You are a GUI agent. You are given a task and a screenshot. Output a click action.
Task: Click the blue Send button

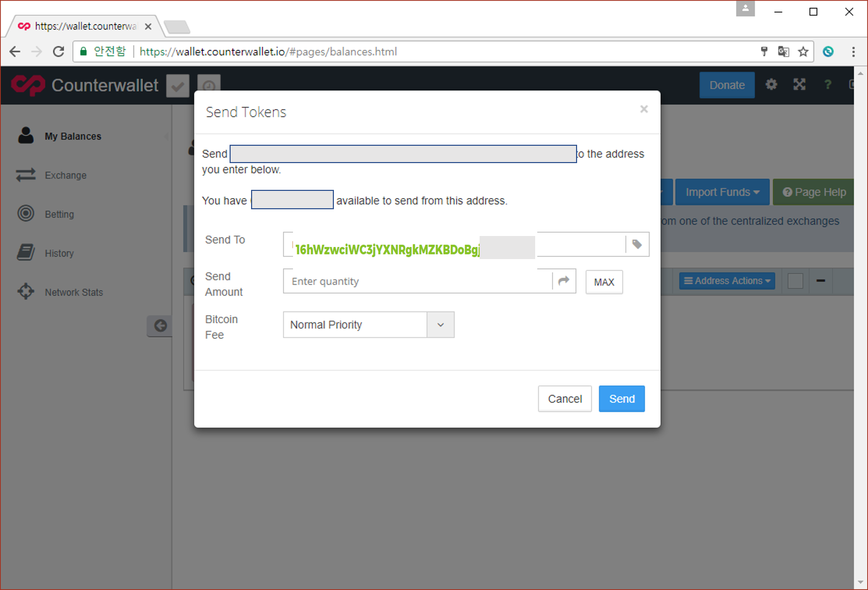pos(622,399)
